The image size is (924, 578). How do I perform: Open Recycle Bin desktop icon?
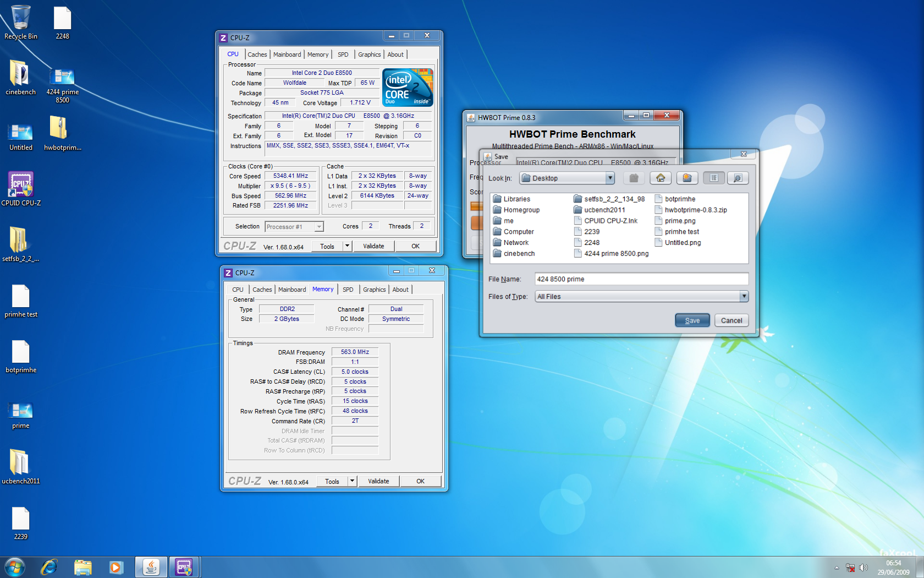pyautogui.click(x=21, y=23)
